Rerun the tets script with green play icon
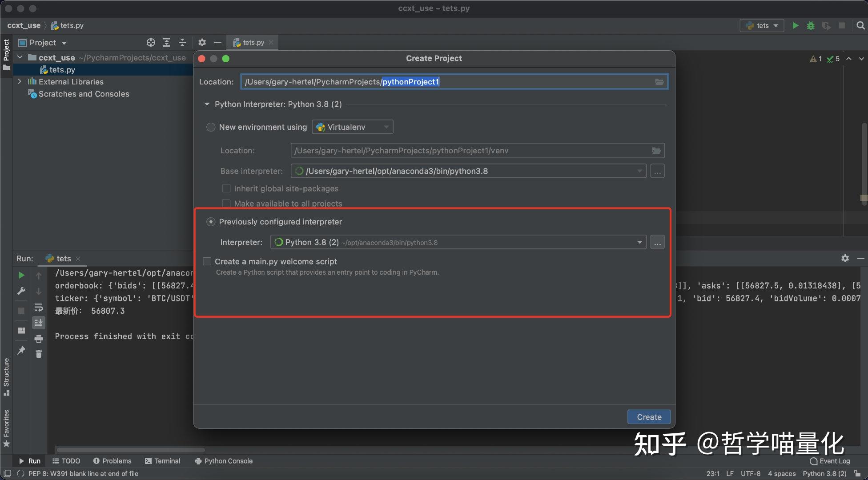Screen dimensions: 868x480 coord(21,275)
